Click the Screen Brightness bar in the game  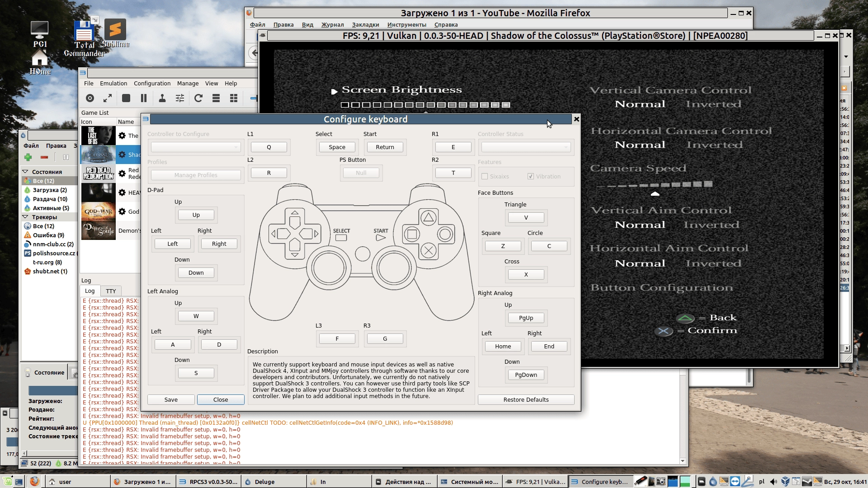pyautogui.click(x=425, y=105)
